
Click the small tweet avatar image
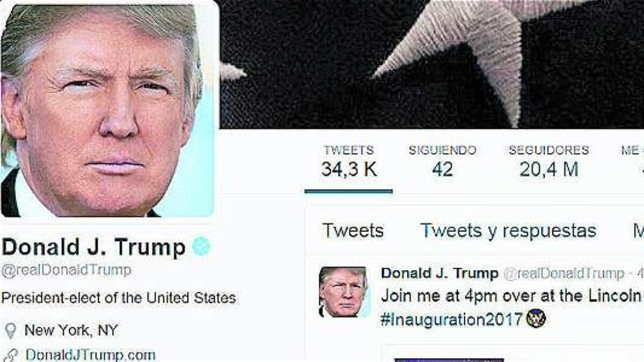[343, 292]
